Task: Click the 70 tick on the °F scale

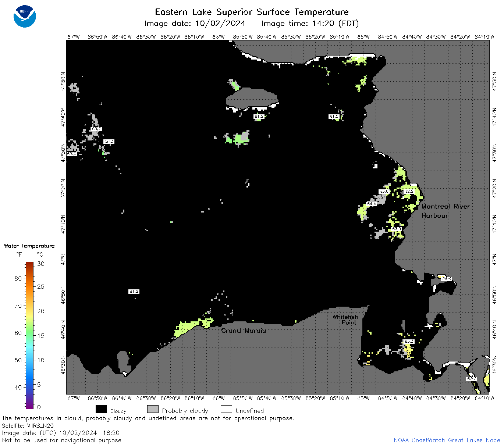Action: click(18, 306)
